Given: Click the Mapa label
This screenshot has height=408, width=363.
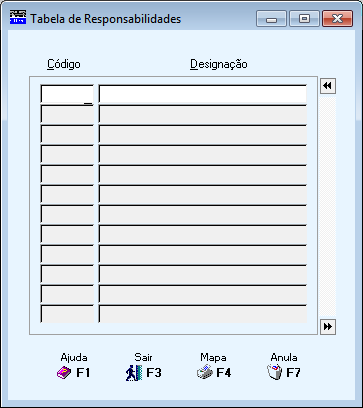Looking at the screenshot, I should coord(213,357).
